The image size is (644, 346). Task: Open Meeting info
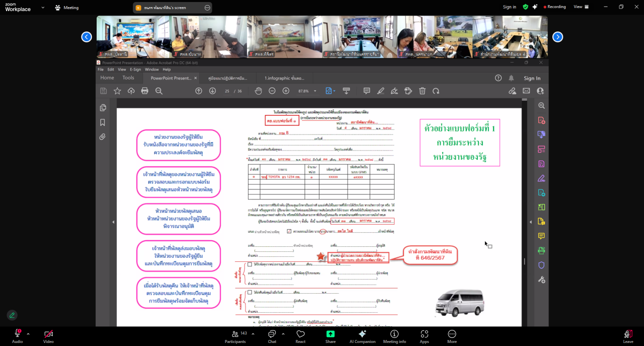(394, 334)
